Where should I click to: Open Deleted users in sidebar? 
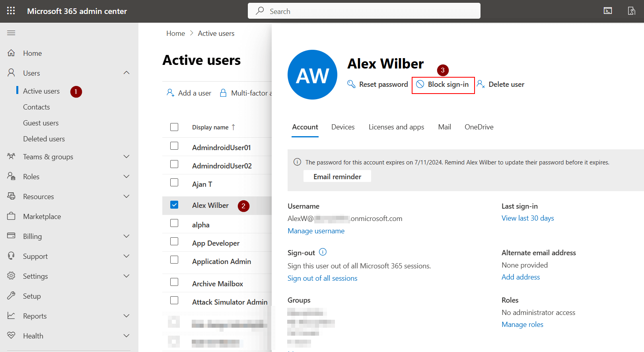coord(44,139)
